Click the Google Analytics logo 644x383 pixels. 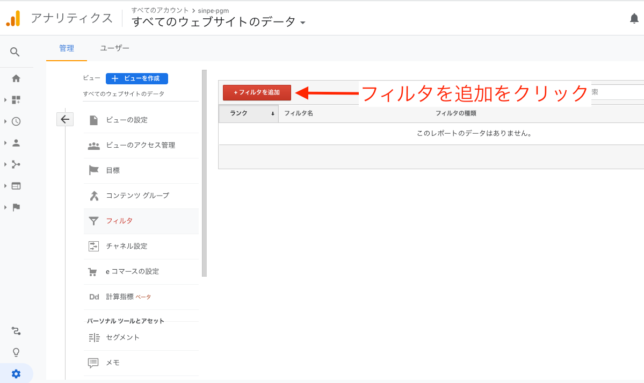(13, 18)
